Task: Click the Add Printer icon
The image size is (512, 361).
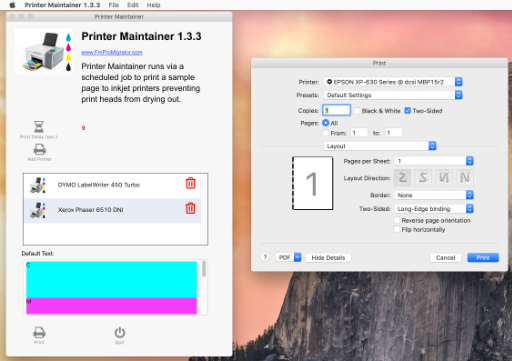Action: click(39, 149)
